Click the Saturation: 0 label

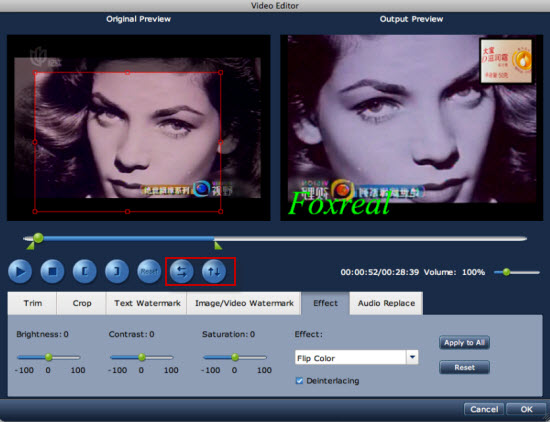[228, 334]
